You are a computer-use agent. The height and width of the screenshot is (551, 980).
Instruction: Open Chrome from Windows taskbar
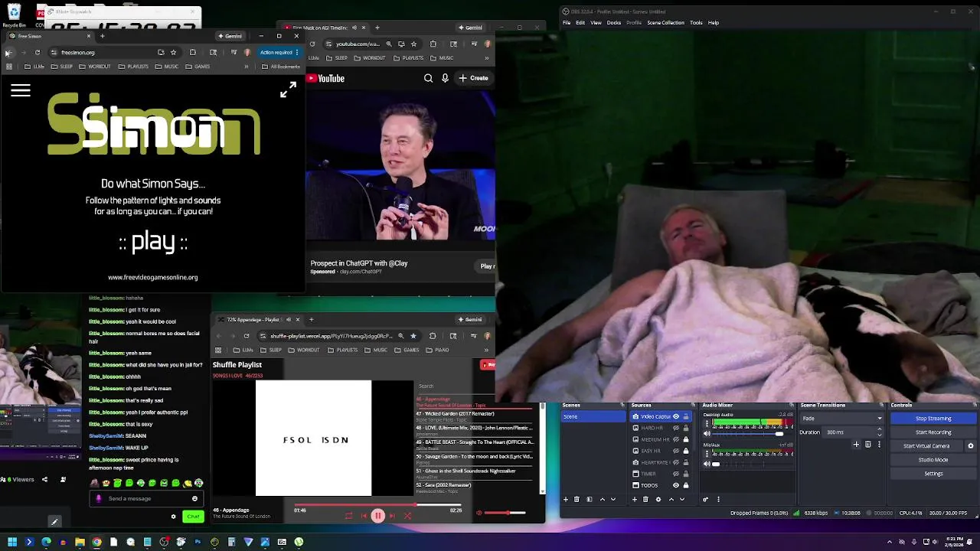(96, 542)
